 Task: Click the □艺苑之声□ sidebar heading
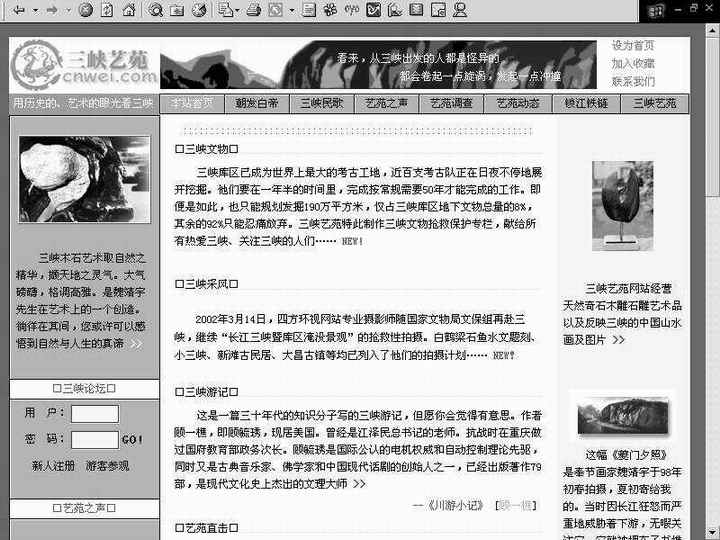pyautogui.click(x=84, y=508)
